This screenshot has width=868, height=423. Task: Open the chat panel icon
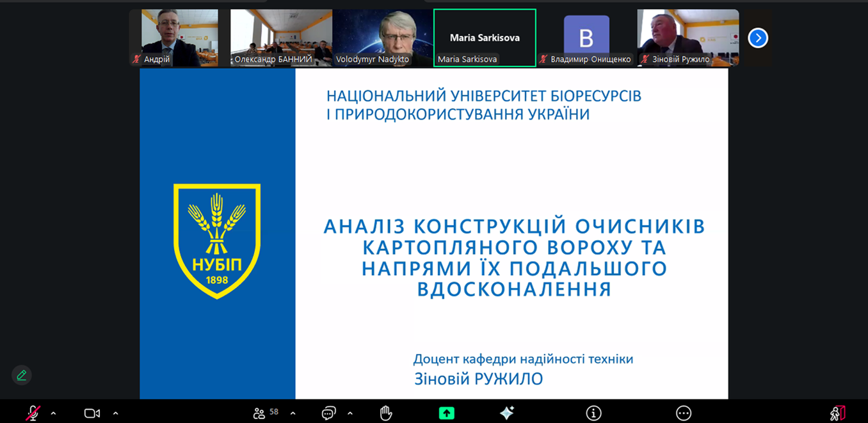[328, 413]
